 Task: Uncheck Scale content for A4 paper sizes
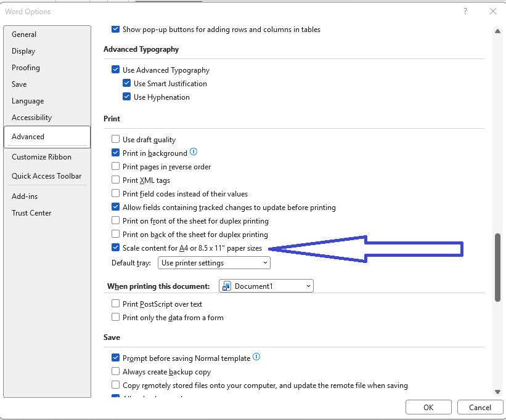click(115, 248)
